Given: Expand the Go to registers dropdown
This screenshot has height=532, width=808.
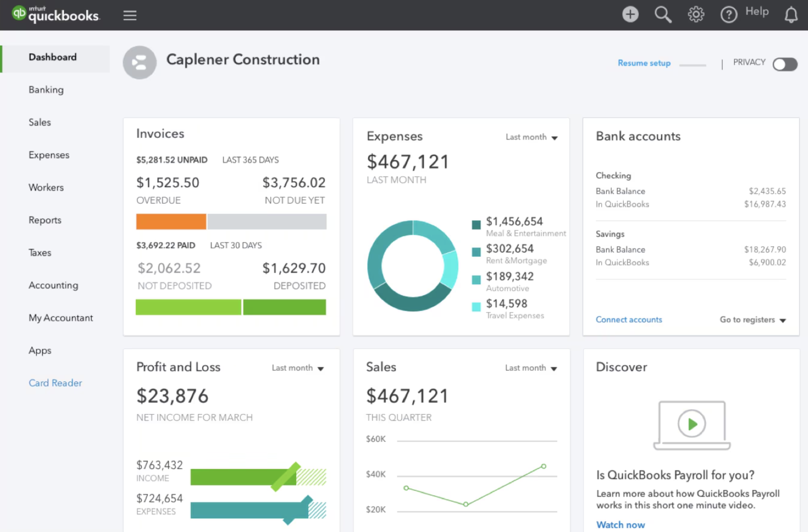Looking at the screenshot, I should [x=753, y=320].
